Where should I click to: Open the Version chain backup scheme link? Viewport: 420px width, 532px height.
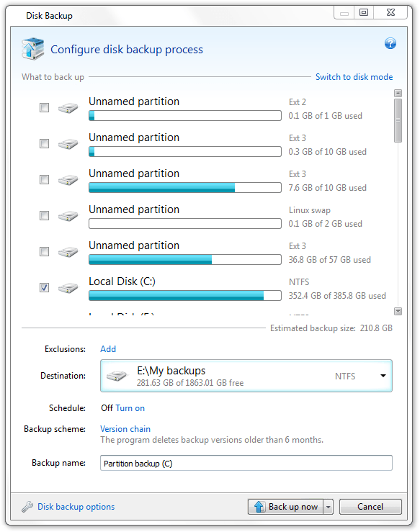(125, 429)
